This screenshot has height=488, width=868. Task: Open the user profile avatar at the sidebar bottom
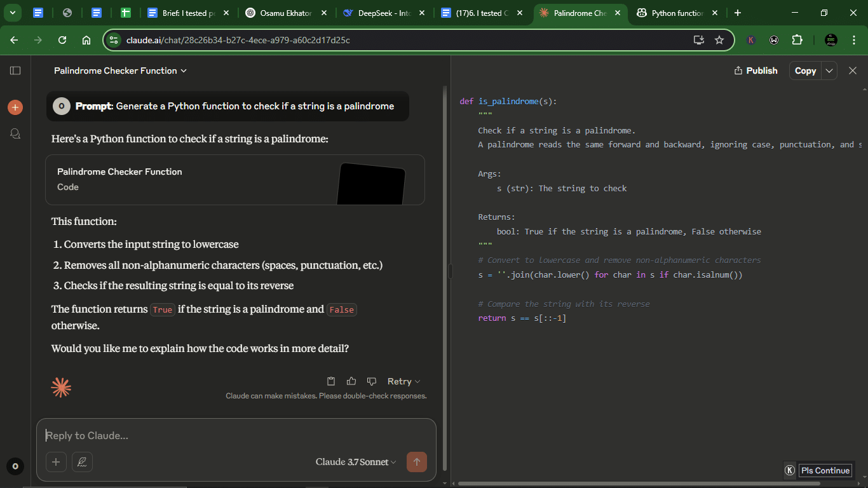pyautogui.click(x=15, y=466)
